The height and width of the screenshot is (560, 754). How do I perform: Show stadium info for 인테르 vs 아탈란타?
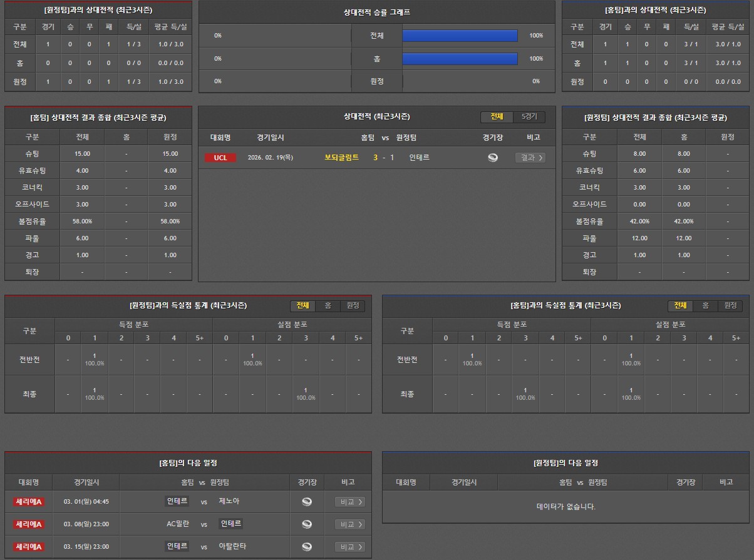click(307, 547)
